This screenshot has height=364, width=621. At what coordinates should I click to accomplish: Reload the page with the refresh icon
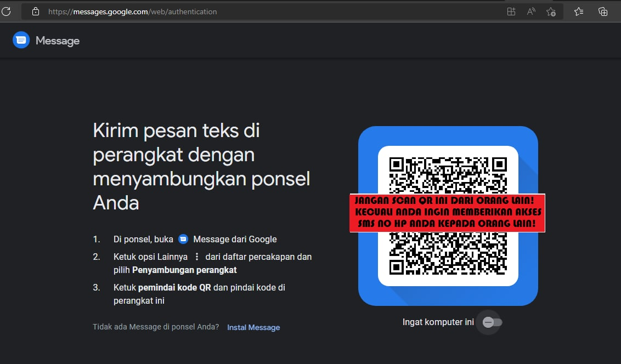coord(7,12)
